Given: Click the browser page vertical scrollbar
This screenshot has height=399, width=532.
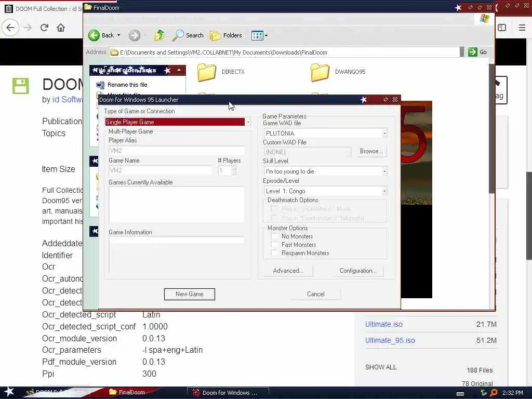Looking at the screenshot, I should (529, 216).
